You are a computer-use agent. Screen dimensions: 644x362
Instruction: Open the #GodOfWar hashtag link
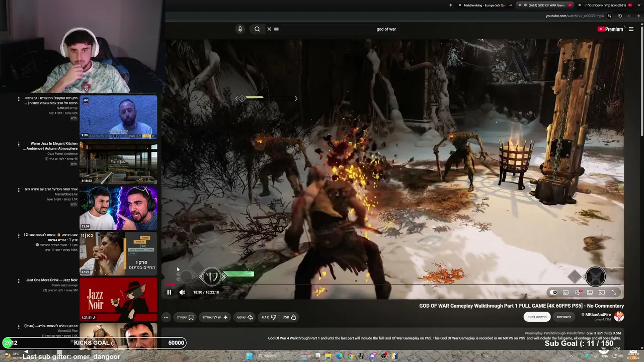(x=576, y=333)
